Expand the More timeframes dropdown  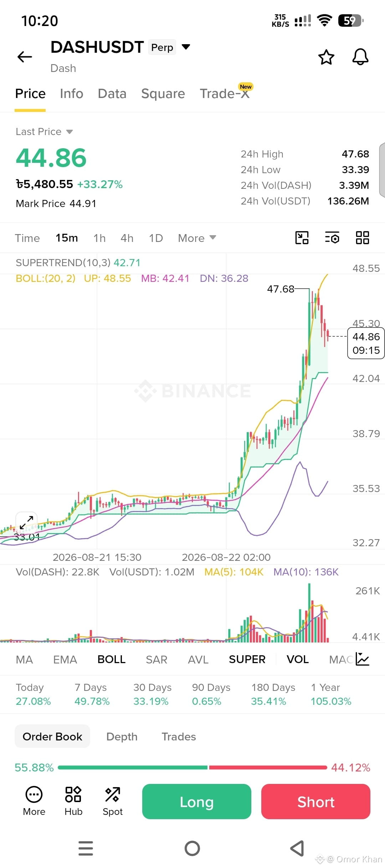click(x=197, y=238)
